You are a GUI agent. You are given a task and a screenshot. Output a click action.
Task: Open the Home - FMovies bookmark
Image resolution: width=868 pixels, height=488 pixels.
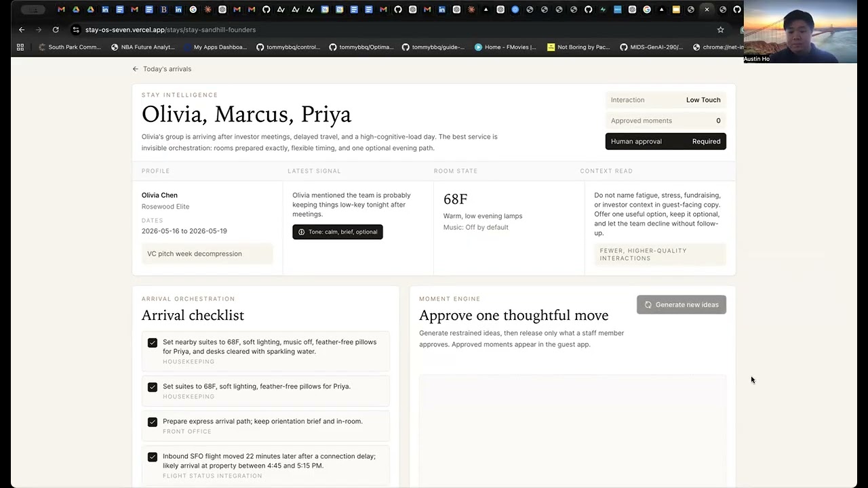pyautogui.click(x=505, y=47)
